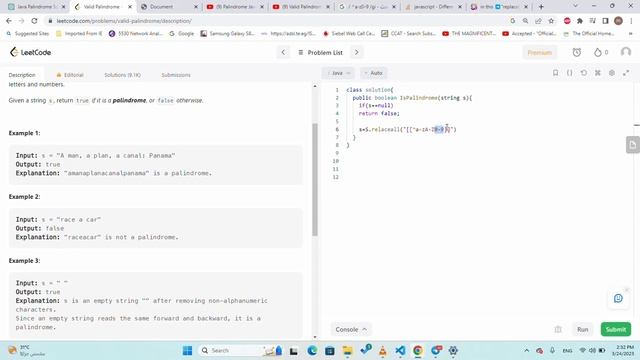Open the VLC taskbar icon
The width and height of the screenshot is (640, 360).
pyautogui.click(x=382, y=350)
